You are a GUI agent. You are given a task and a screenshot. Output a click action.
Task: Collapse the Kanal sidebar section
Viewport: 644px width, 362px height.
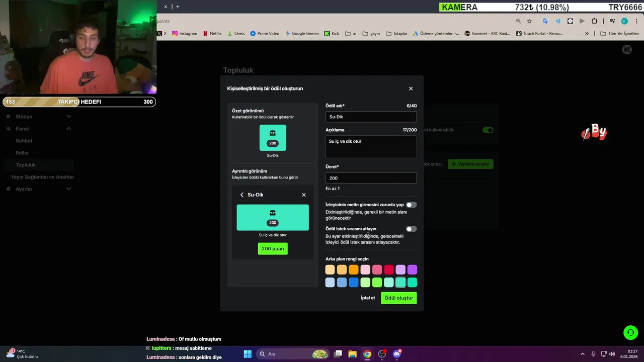click(x=69, y=129)
